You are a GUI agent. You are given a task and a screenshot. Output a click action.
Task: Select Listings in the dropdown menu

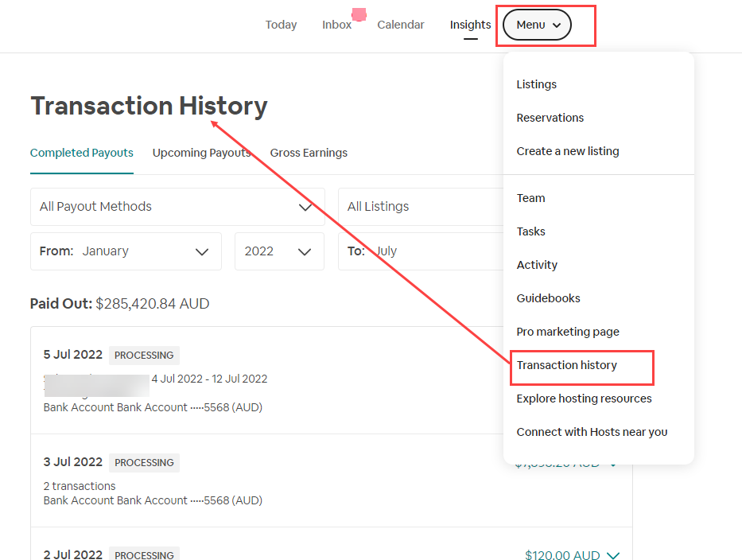[x=537, y=84]
